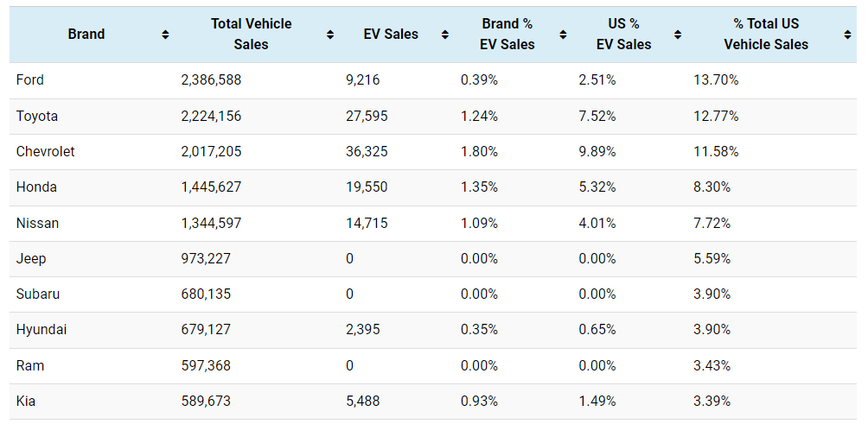Click Jeep's 5.59% total US share
The image size is (868, 424).
[712, 258]
